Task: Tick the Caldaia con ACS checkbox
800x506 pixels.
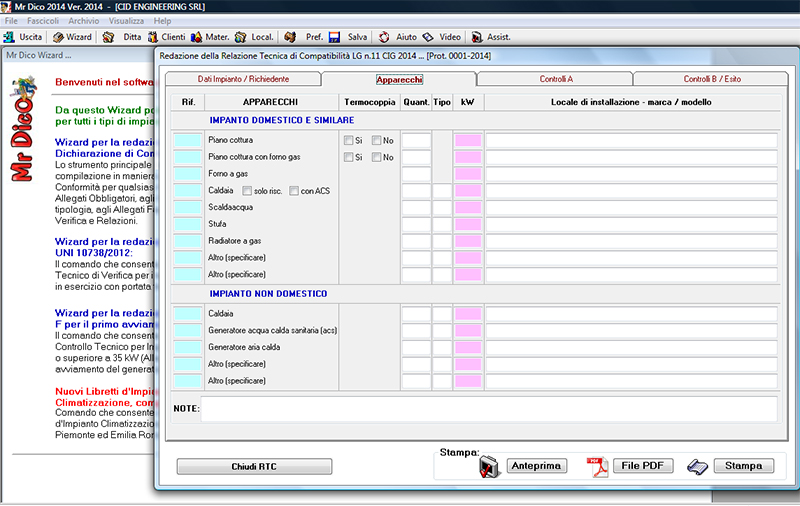Action: (294, 191)
